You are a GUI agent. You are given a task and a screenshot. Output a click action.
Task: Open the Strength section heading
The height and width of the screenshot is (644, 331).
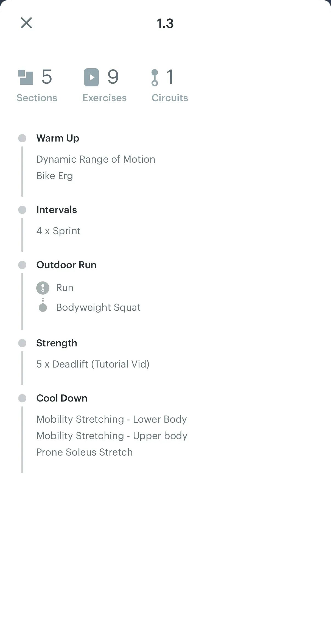tap(57, 343)
